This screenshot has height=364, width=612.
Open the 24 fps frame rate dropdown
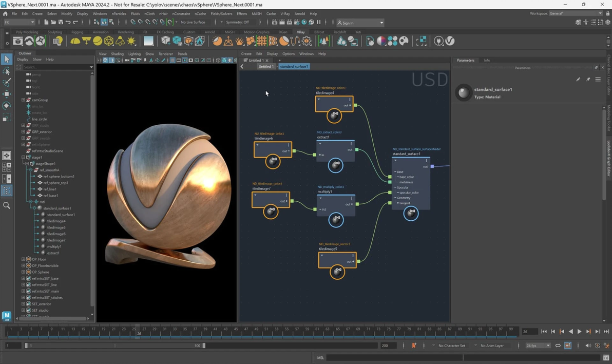coord(538,346)
